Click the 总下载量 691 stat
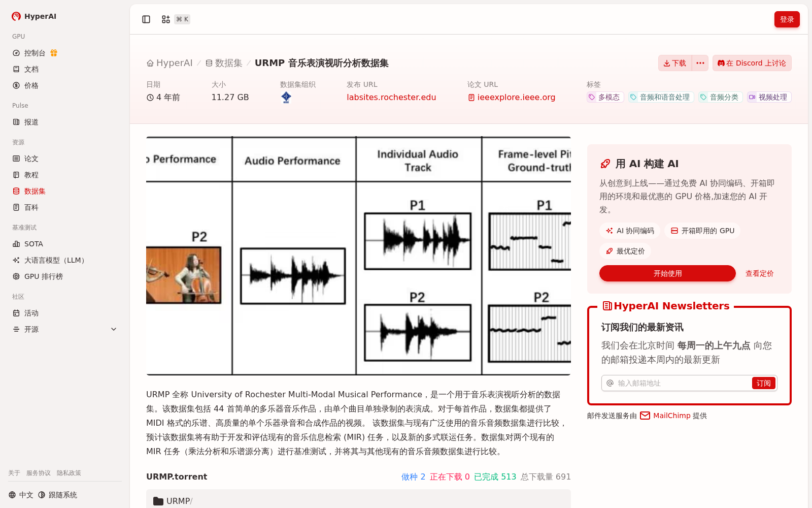 click(546, 477)
